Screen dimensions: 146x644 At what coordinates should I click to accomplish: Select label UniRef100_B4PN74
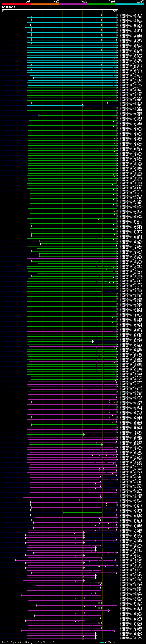click(x=131, y=191)
